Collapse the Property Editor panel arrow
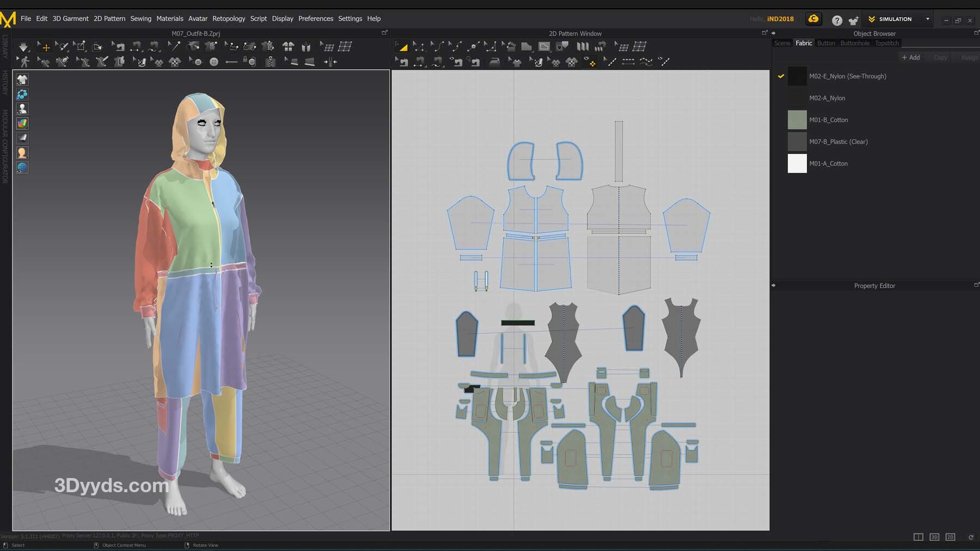The height and width of the screenshot is (551, 980). click(x=774, y=285)
